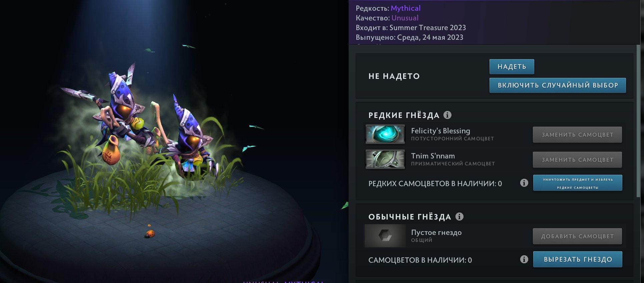Click the Unusual quality link

pos(405,18)
